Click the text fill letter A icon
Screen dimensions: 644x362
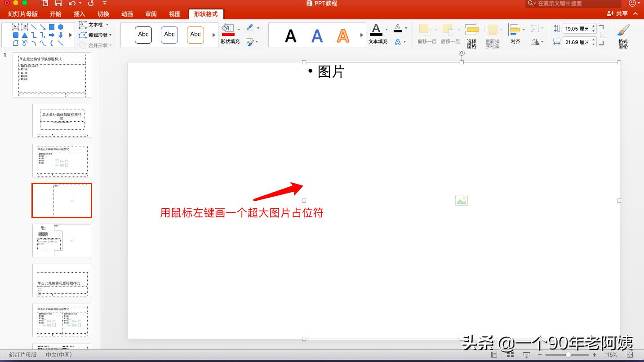(x=376, y=30)
